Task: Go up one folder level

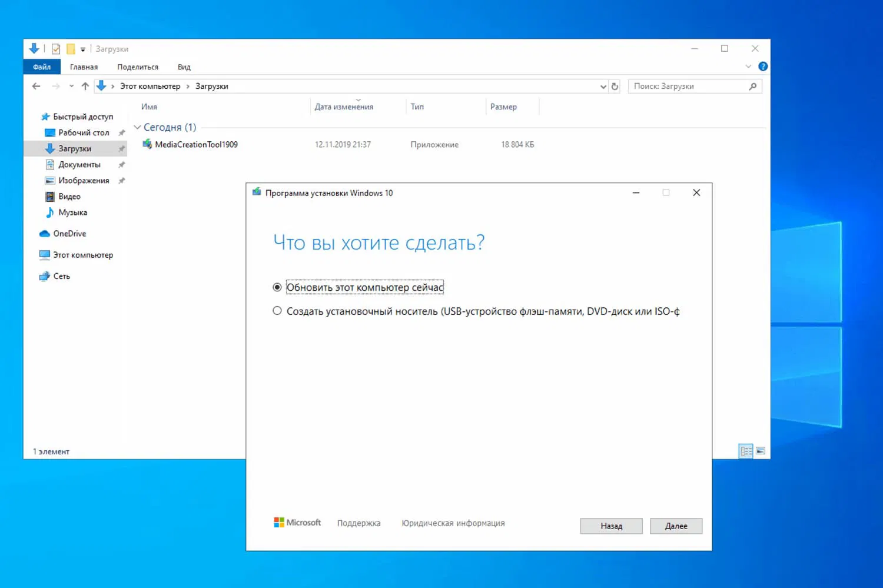Action: 85,86
